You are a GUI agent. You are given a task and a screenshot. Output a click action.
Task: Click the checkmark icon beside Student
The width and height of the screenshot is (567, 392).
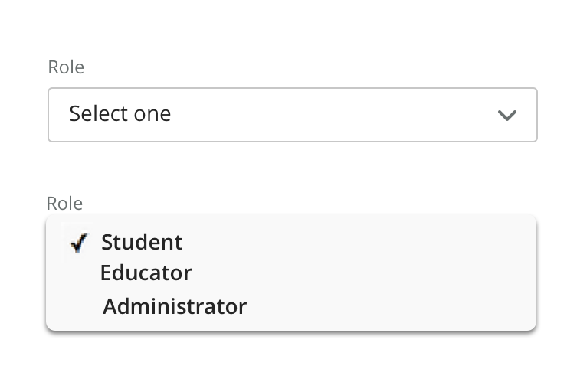point(79,243)
